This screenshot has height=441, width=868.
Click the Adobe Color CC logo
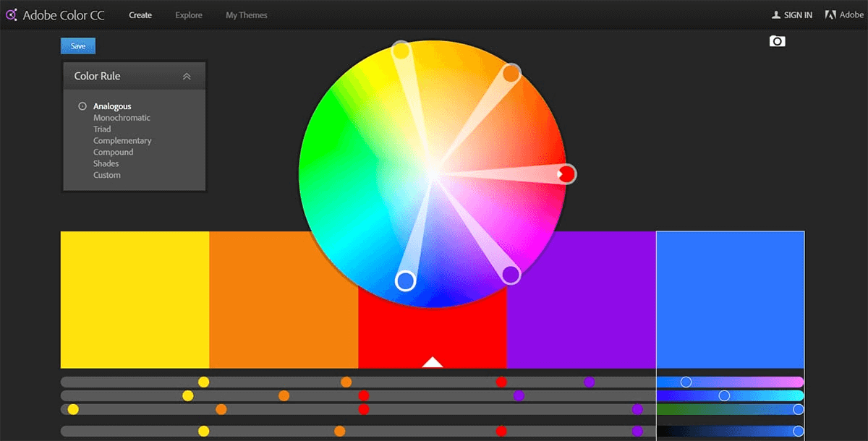(x=56, y=14)
